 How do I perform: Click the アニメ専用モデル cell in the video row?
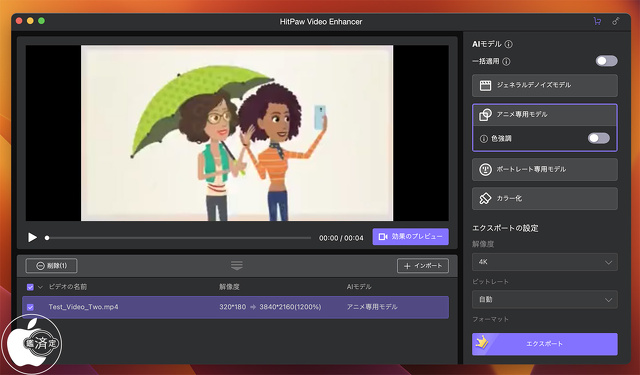tap(372, 307)
